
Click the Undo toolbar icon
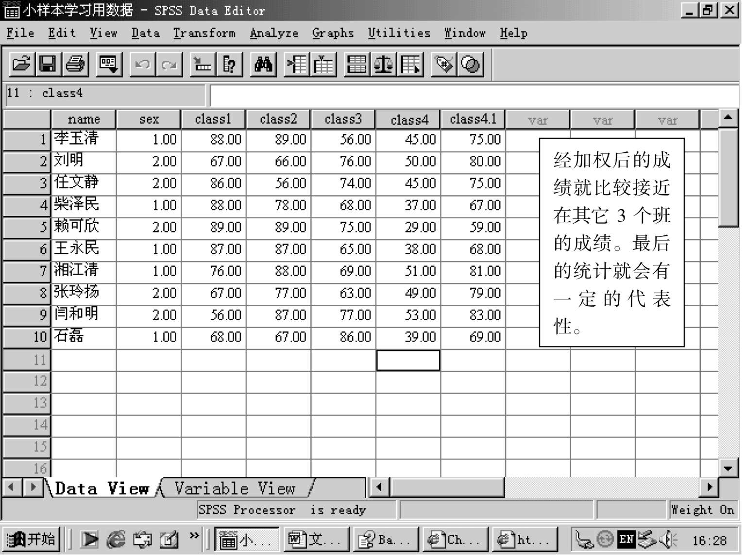point(142,65)
